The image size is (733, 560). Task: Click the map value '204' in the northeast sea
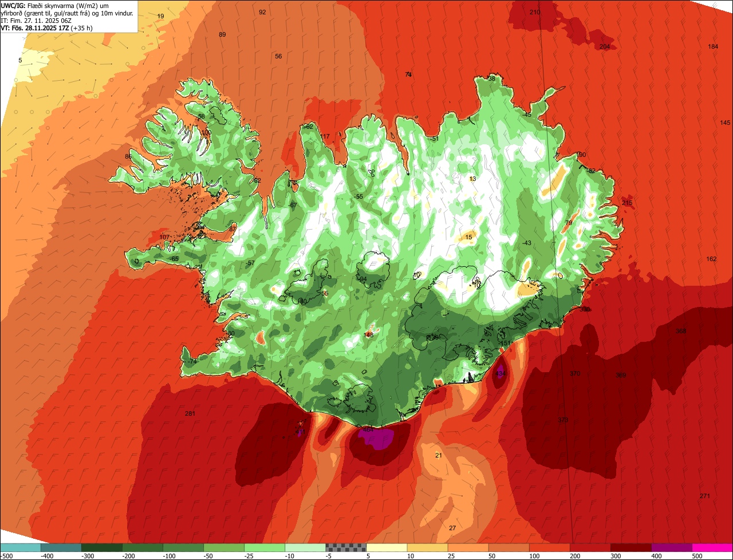click(605, 46)
